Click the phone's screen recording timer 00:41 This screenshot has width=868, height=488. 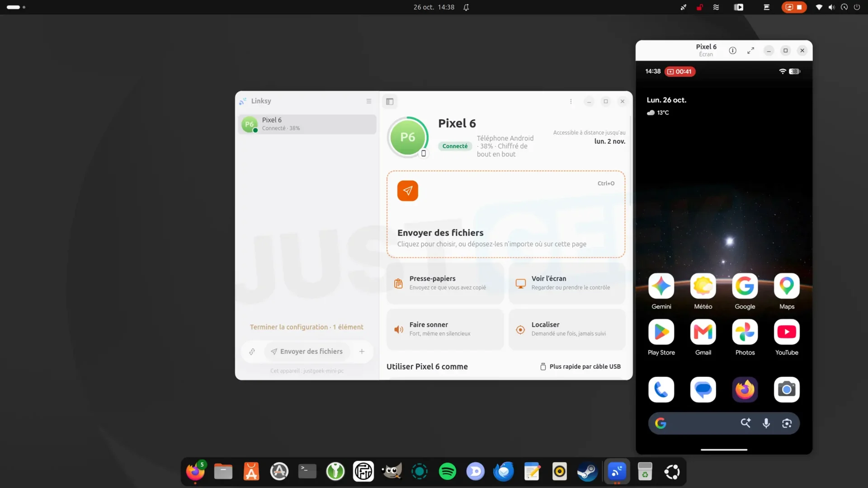click(x=679, y=71)
